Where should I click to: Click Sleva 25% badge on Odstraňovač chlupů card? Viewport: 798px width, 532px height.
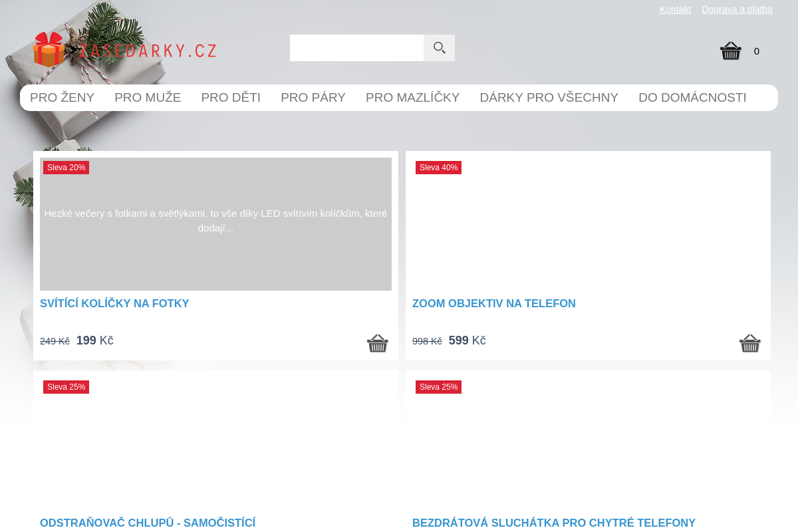tap(66, 387)
